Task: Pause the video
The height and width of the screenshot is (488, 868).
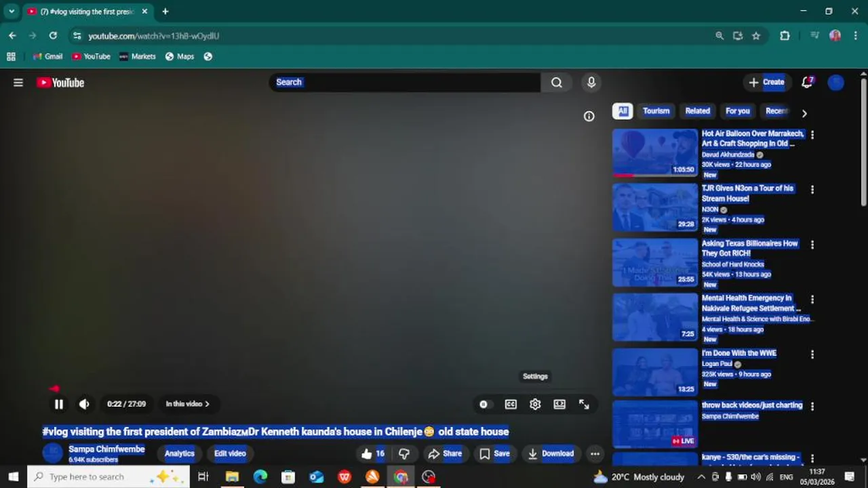Action: click(59, 404)
